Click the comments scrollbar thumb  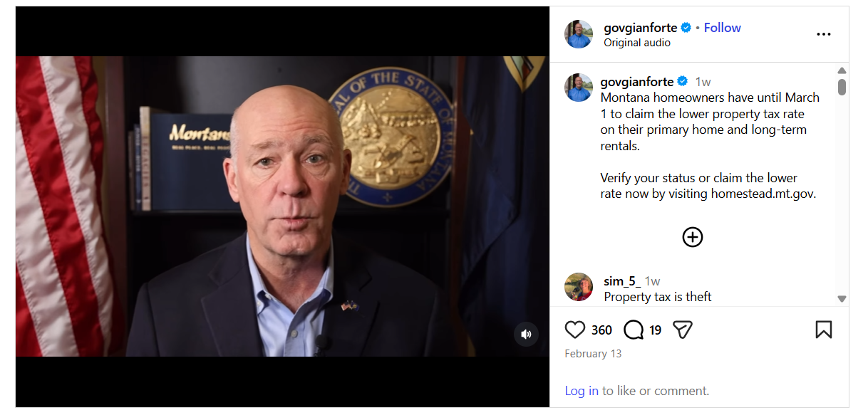842,87
